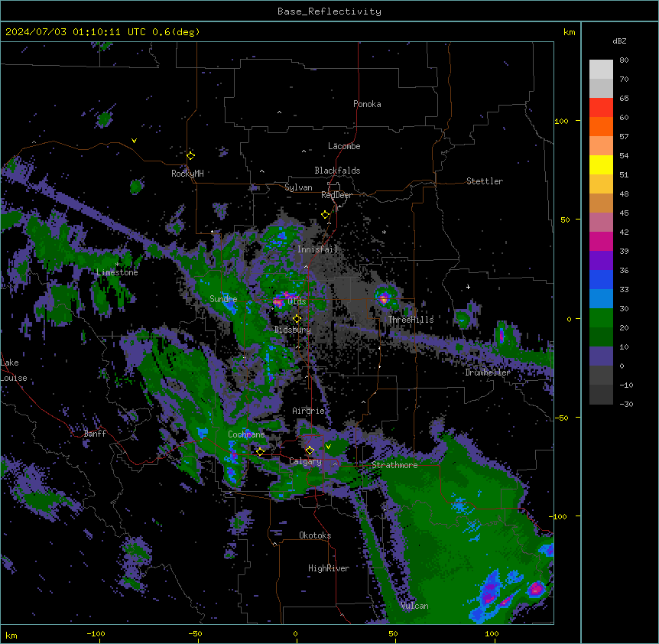Image resolution: width=659 pixels, height=644 pixels.
Task: Click yellow diamond marker above Didsbury
Action: pos(297,319)
